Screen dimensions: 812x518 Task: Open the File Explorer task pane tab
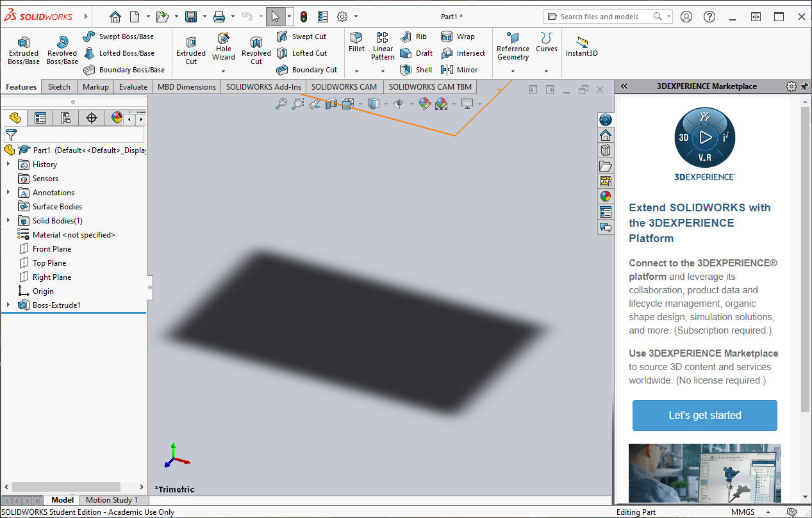coord(606,166)
